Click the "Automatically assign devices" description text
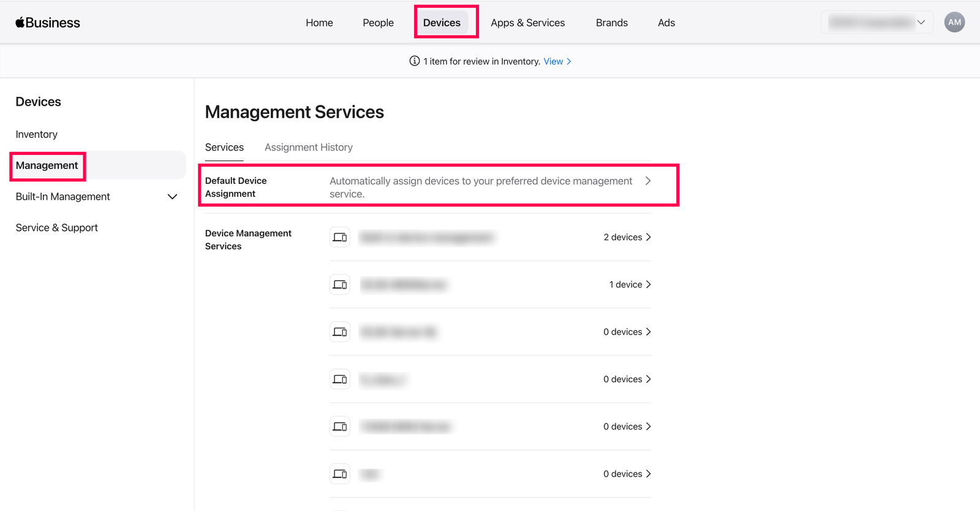This screenshot has width=980, height=511. (481, 187)
